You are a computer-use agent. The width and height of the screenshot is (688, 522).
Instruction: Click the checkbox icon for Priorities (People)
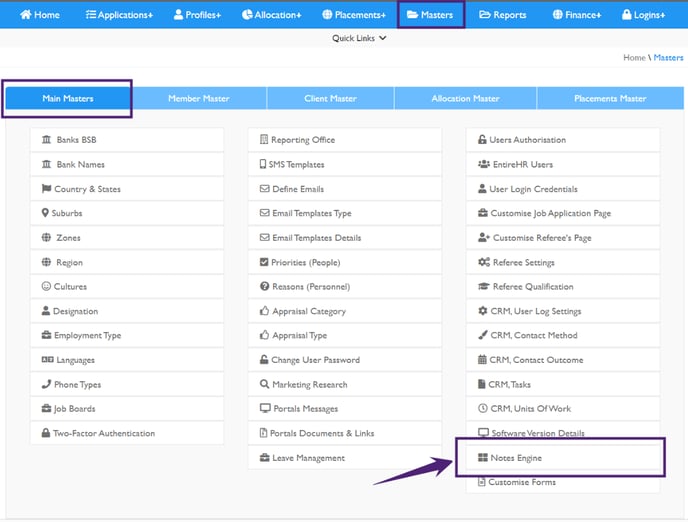(x=264, y=262)
